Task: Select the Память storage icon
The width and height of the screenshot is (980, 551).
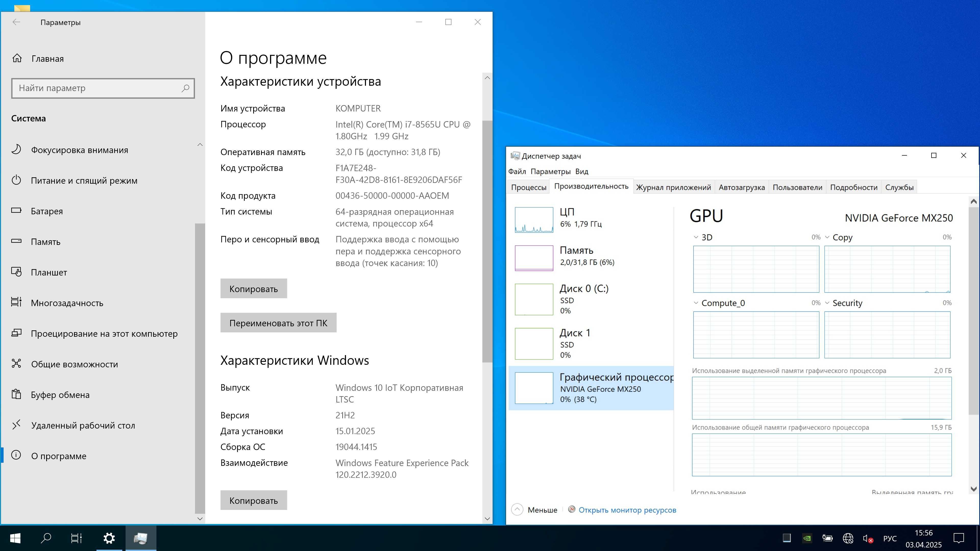Action: (16, 241)
